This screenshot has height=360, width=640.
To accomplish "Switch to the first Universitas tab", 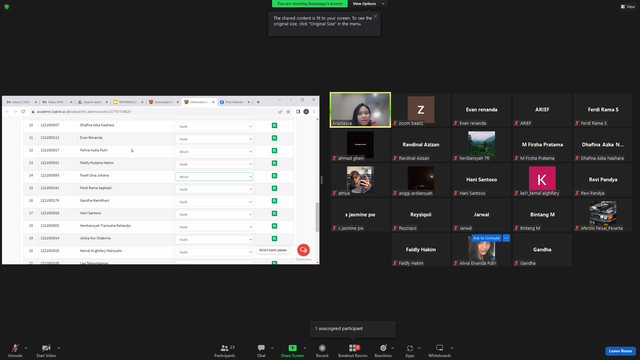I will (x=163, y=102).
